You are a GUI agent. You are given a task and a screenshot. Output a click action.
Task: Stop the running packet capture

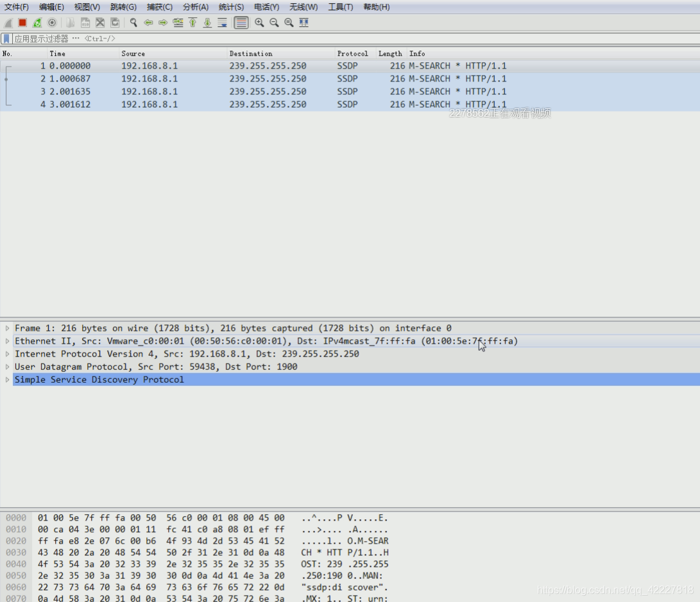click(x=22, y=22)
